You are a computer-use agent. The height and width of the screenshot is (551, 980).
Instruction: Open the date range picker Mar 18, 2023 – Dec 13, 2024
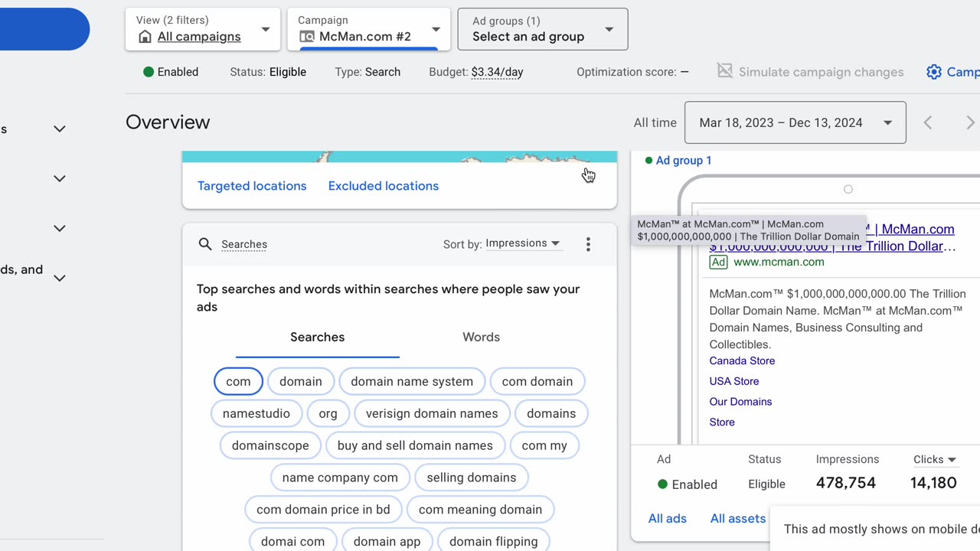[x=795, y=122]
